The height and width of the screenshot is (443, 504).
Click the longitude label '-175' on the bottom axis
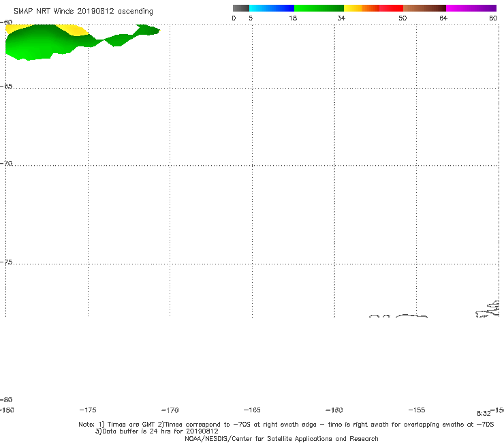88,410
